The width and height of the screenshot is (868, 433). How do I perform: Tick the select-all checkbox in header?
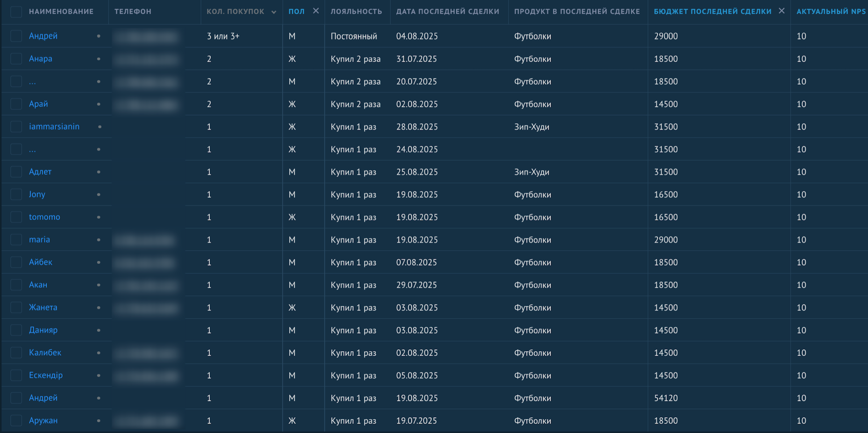[x=16, y=11]
